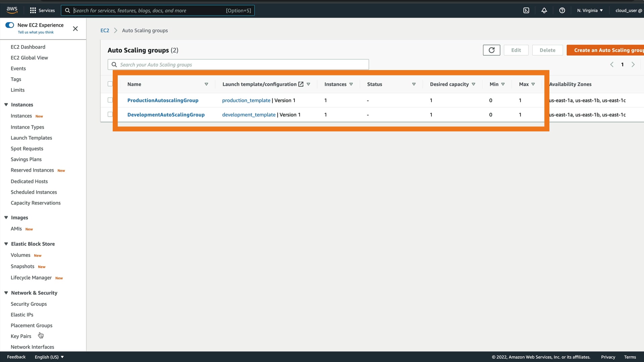
Task: Collapse the Instances sidebar section
Action: click(6, 105)
